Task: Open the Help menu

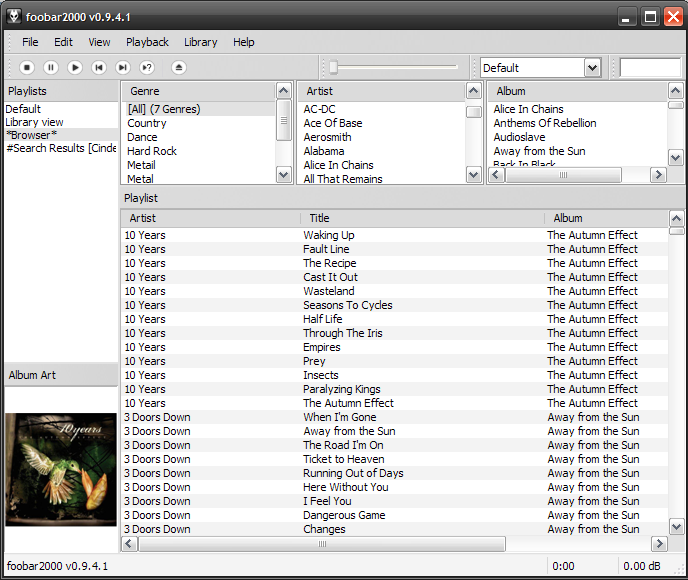Action: coord(244,42)
